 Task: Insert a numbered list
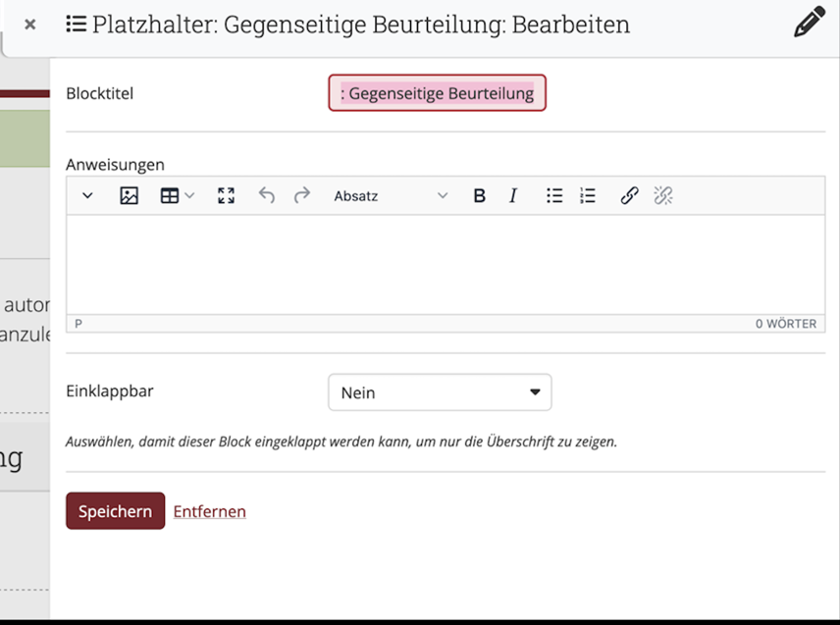[588, 196]
